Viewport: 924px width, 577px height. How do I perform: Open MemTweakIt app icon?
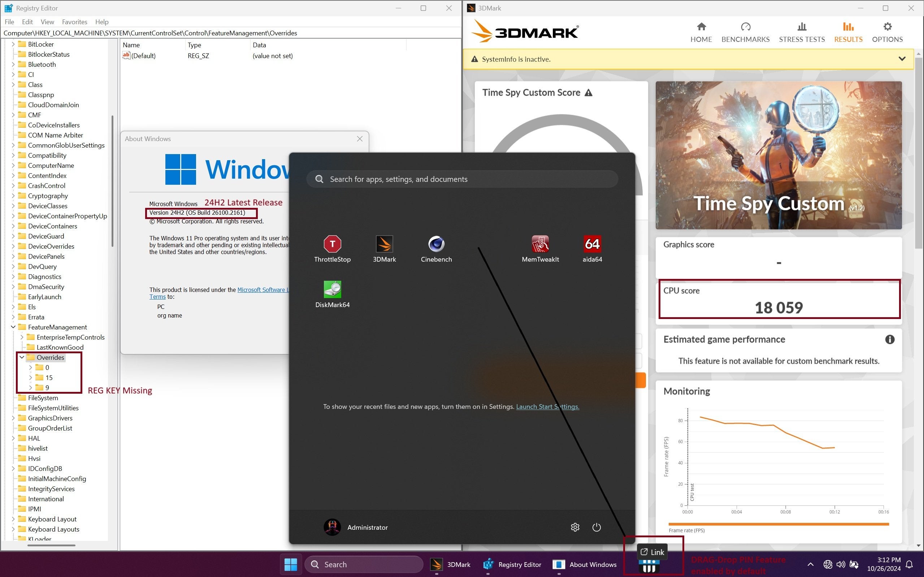540,244
